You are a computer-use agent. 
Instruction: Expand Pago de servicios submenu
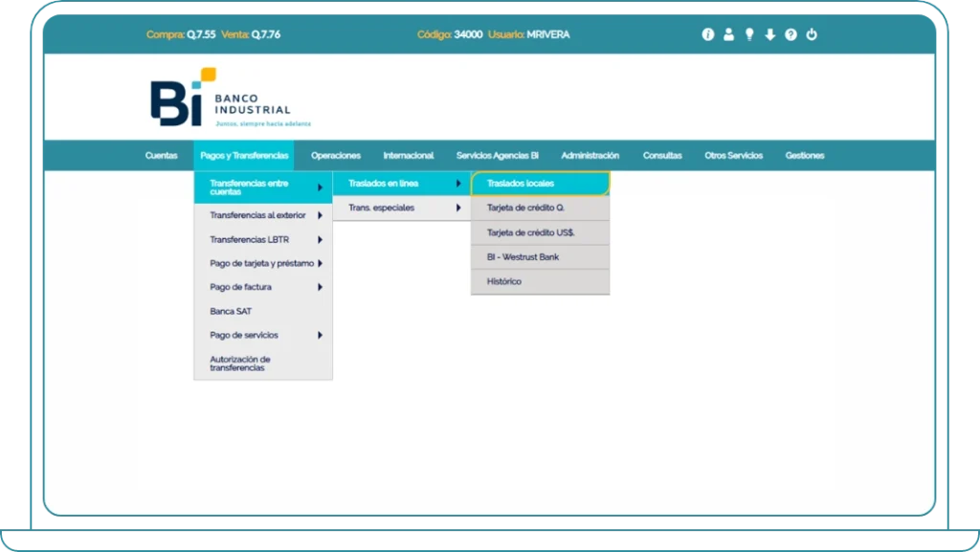pos(263,335)
